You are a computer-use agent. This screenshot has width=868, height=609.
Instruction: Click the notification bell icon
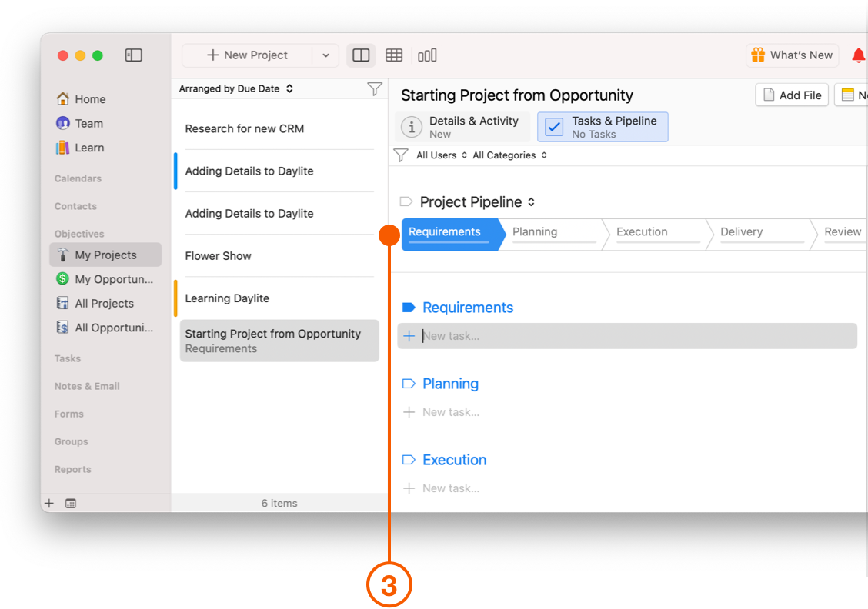[x=859, y=55]
